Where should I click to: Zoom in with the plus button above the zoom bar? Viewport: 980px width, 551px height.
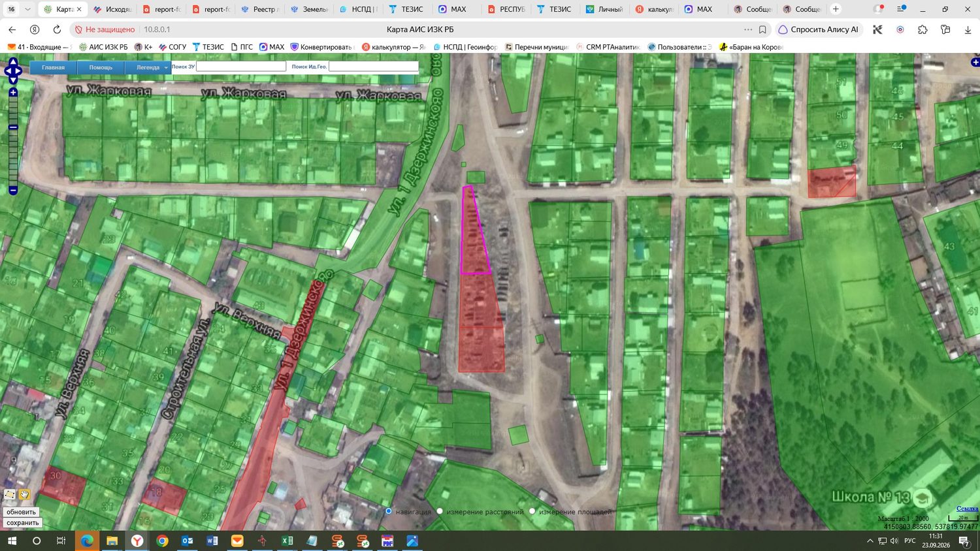coord(13,93)
